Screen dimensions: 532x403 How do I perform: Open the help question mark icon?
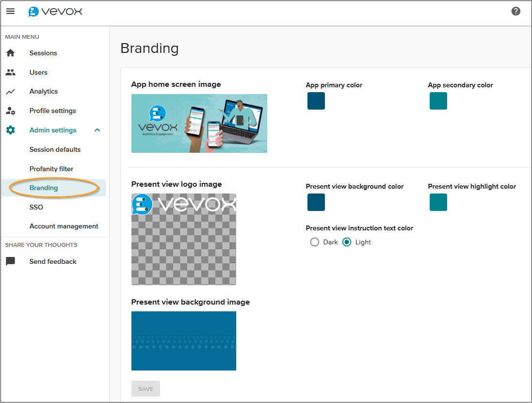click(x=516, y=11)
